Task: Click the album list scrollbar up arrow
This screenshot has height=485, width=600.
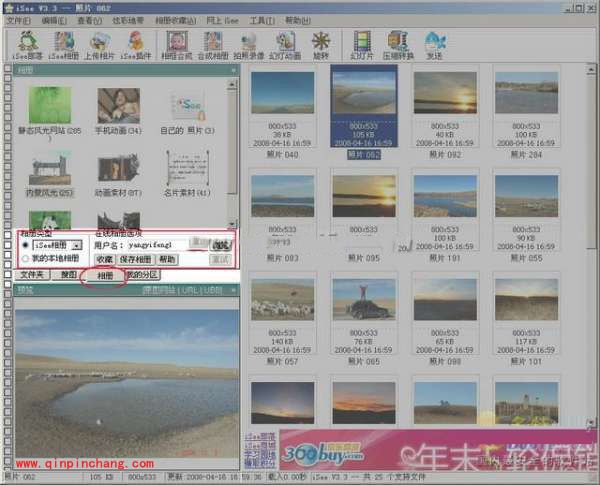Action: click(x=232, y=84)
